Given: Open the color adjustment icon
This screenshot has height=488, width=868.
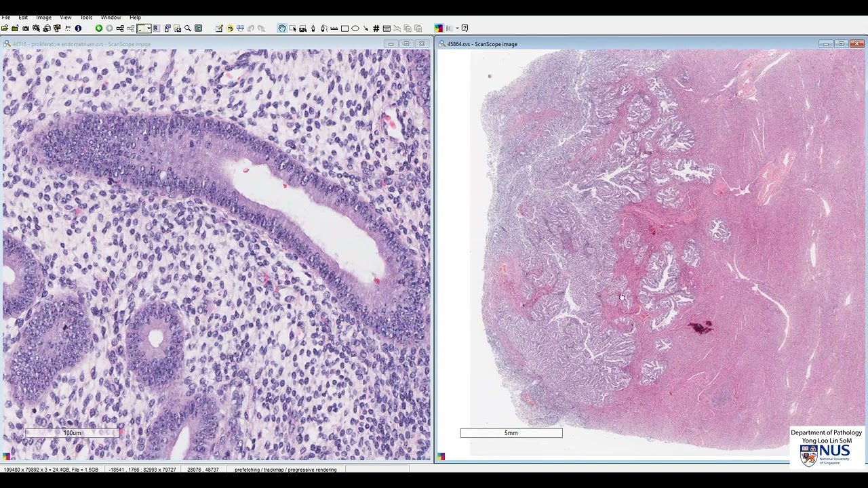Looking at the screenshot, I should (439, 28).
